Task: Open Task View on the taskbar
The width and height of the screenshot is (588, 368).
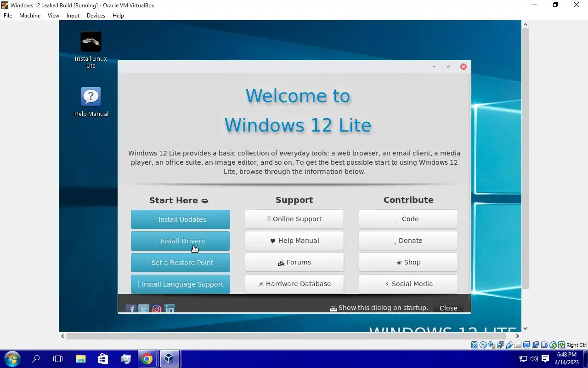Action: [x=58, y=359]
